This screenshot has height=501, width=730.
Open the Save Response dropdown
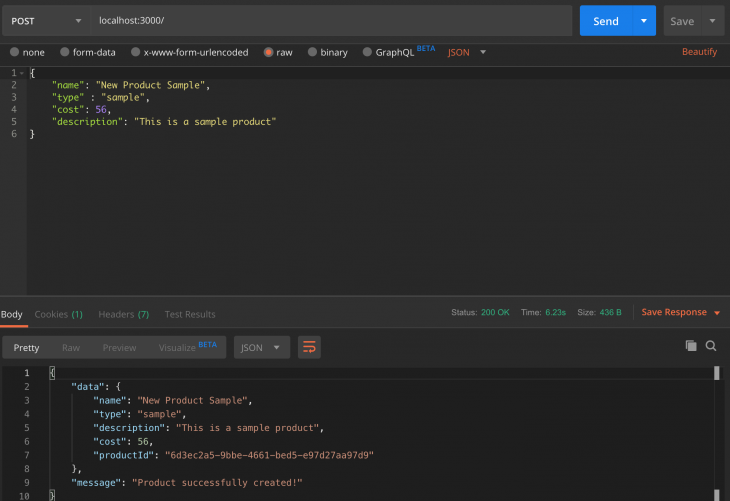[681, 312]
